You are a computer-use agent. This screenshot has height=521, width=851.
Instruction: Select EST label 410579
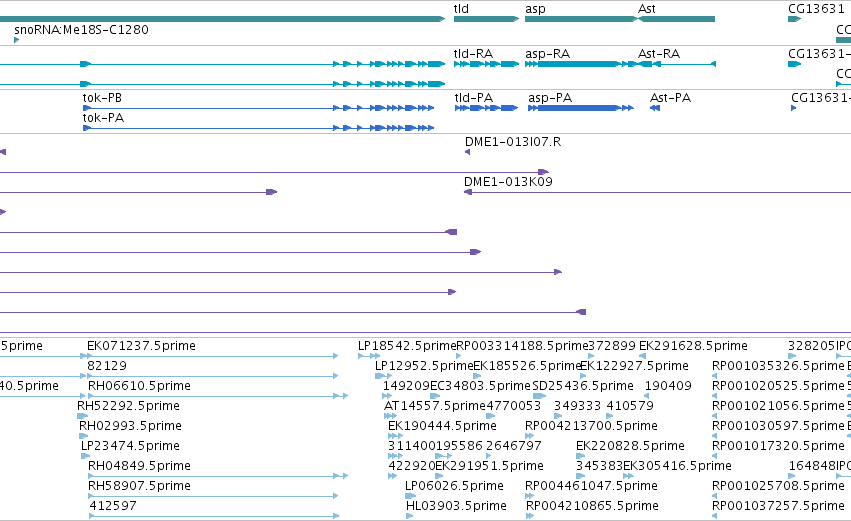tap(630, 406)
